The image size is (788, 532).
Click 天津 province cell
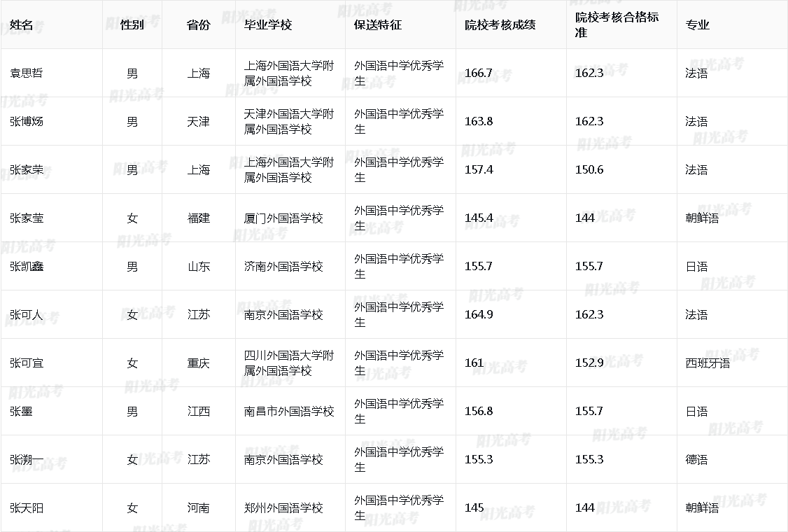click(198, 121)
